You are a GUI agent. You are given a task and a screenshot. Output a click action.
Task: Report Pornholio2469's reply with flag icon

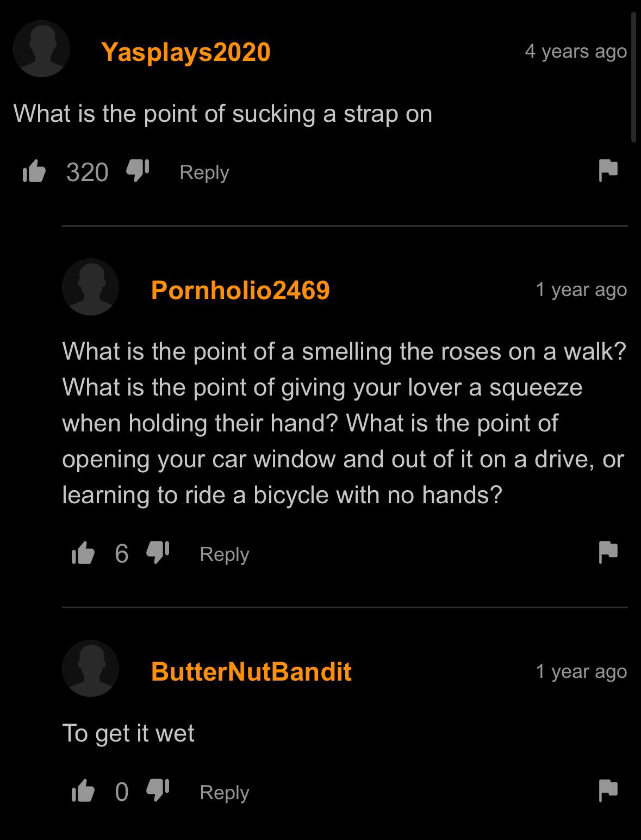point(608,552)
